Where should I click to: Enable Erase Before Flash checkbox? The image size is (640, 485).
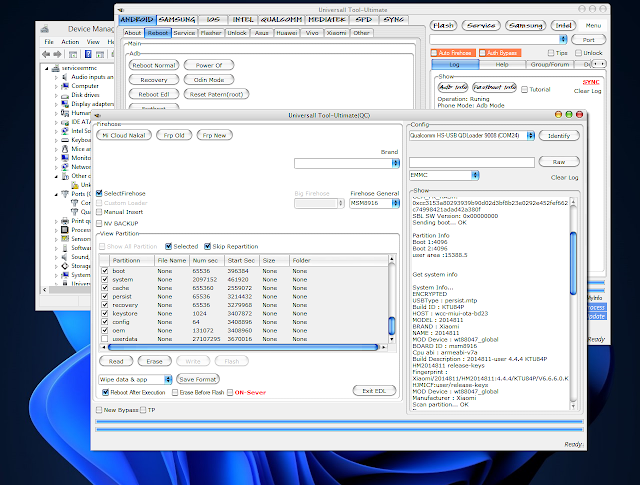coord(175,392)
